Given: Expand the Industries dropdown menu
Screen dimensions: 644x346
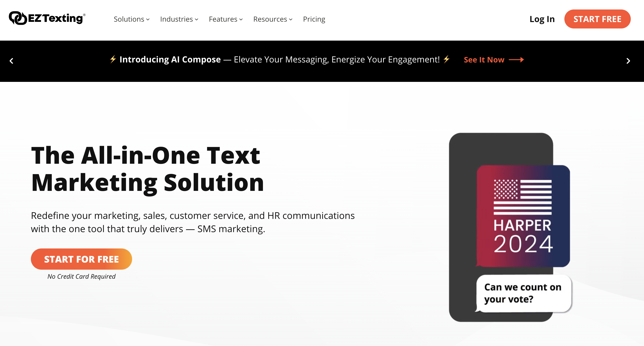Looking at the screenshot, I should click(180, 19).
